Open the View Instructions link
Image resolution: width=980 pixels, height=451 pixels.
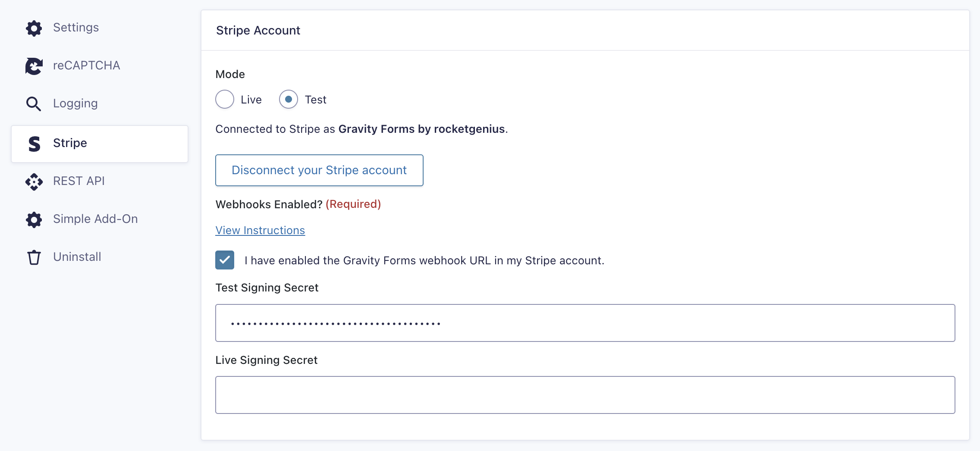click(260, 230)
